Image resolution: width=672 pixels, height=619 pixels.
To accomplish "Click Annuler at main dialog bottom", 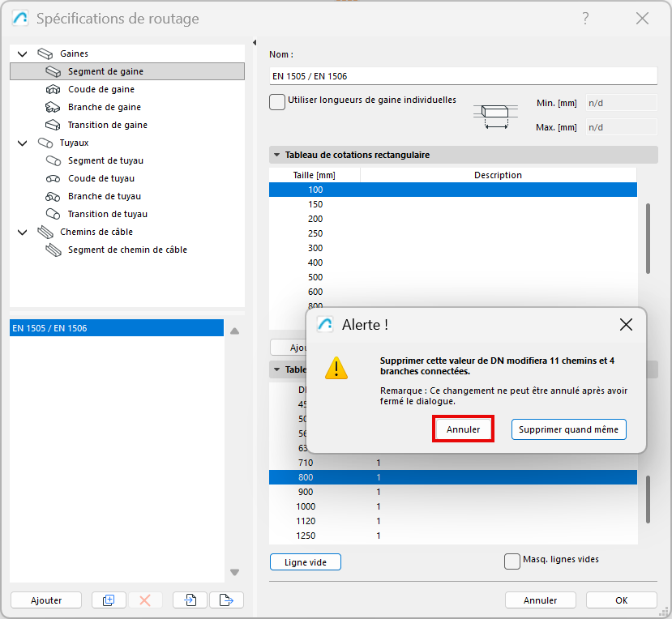I will point(541,600).
